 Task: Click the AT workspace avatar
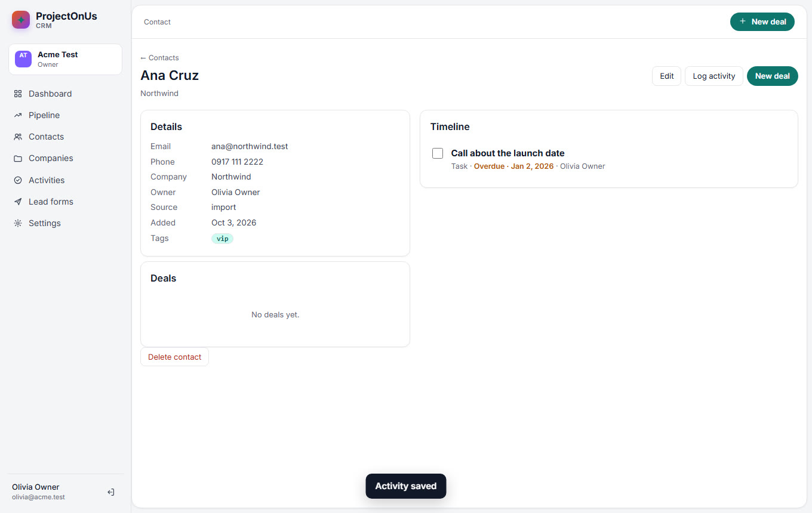[x=23, y=59]
